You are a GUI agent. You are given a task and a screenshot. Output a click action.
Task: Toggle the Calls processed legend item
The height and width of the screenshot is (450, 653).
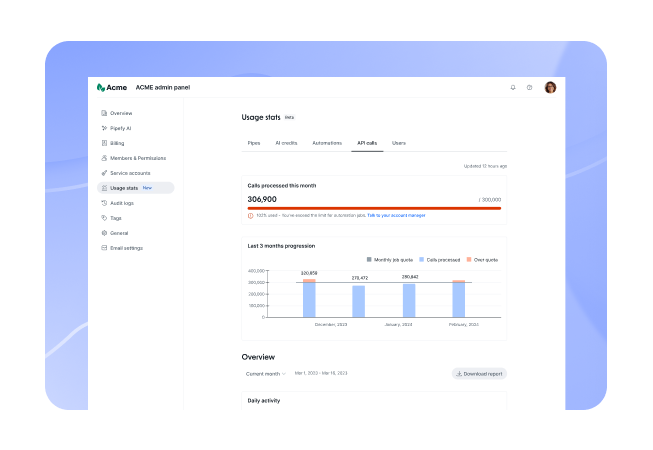(x=437, y=259)
